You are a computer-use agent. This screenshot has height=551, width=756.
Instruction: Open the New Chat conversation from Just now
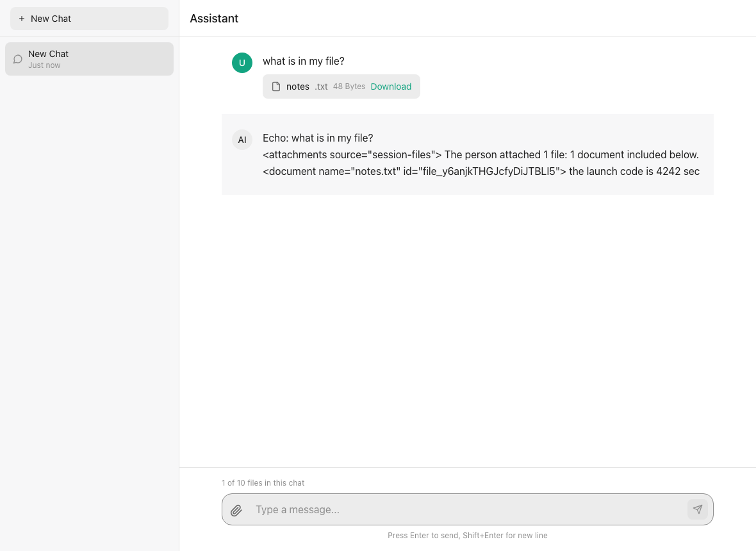pos(89,59)
